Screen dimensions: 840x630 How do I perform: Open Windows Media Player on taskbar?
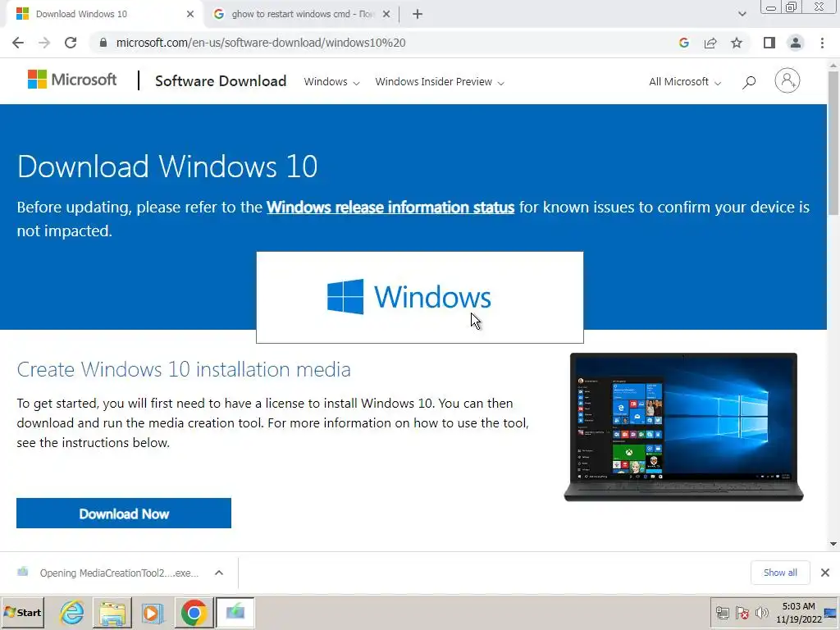pyautogui.click(x=152, y=612)
